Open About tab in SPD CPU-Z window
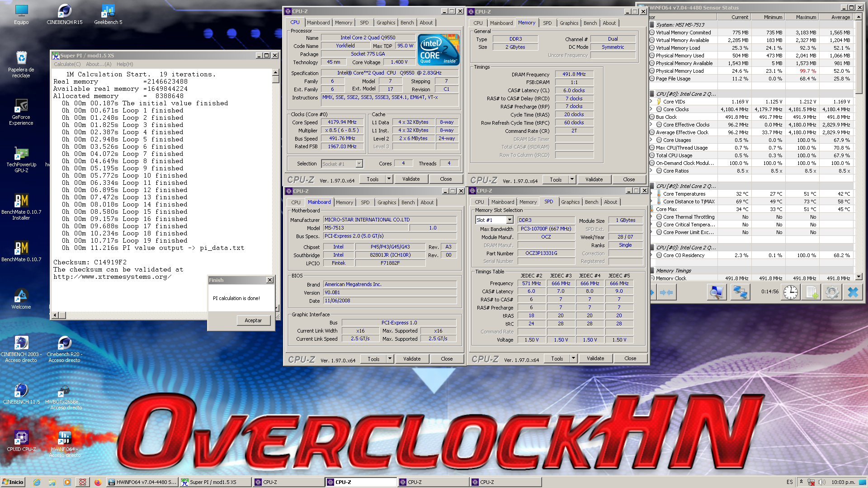Viewport: 868px width, 488px height. tap(610, 202)
